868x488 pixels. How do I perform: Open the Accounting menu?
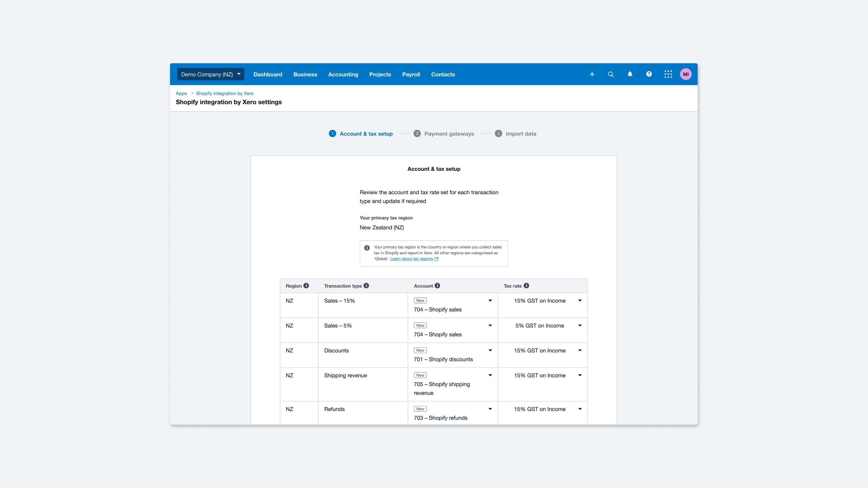coord(343,74)
